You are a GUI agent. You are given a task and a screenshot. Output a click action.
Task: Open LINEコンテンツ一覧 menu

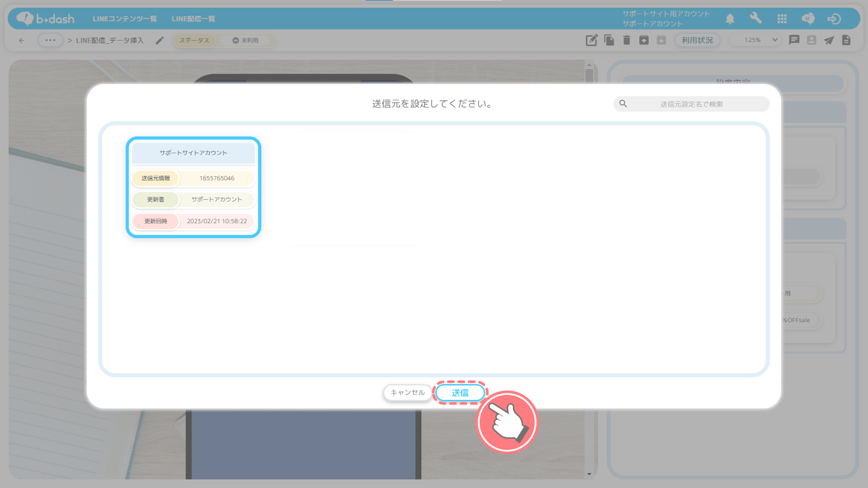point(125,19)
